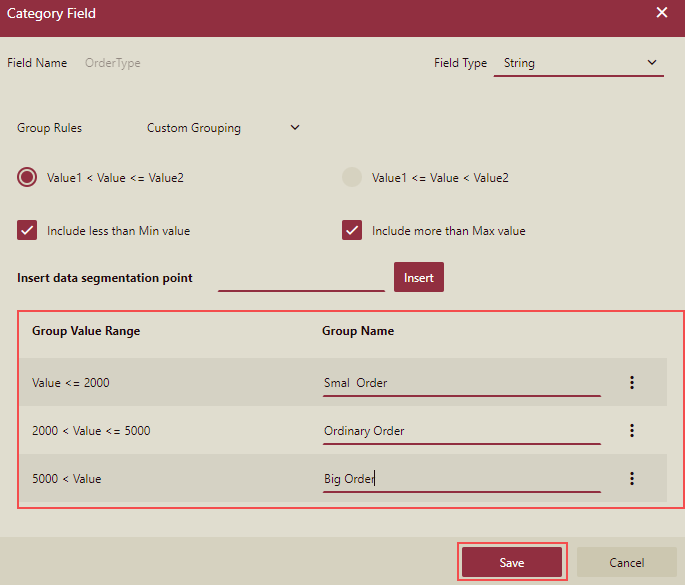Save the category field settings
Viewport: 685px width, 585px height.
point(512,562)
